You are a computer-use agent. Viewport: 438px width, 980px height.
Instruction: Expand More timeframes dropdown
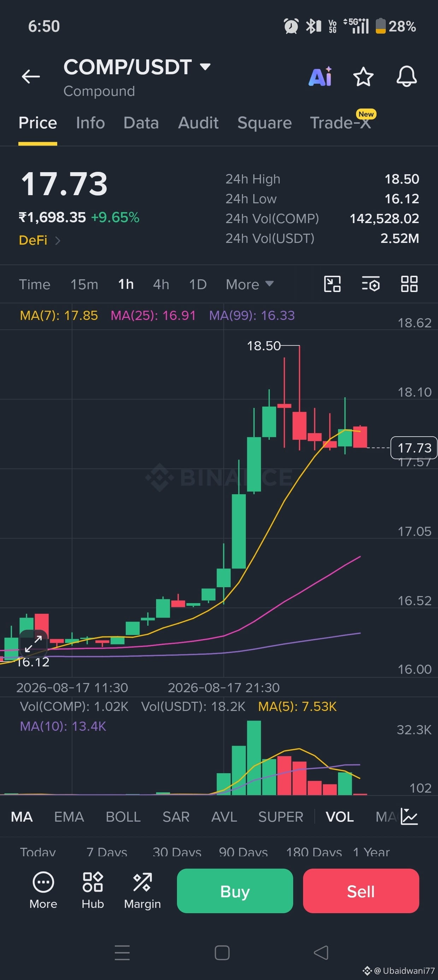click(x=249, y=284)
